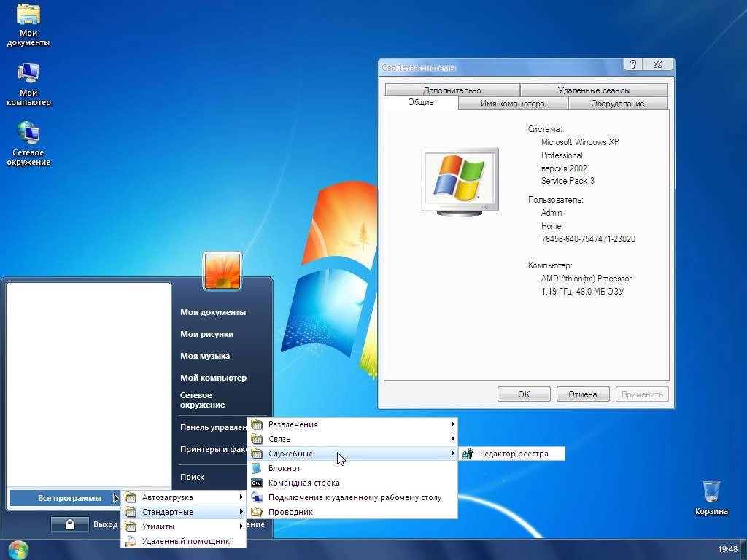Viewport: 747px width, 560px height.
Task: Select the Корзина recycle bin icon
Action: tap(711, 497)
